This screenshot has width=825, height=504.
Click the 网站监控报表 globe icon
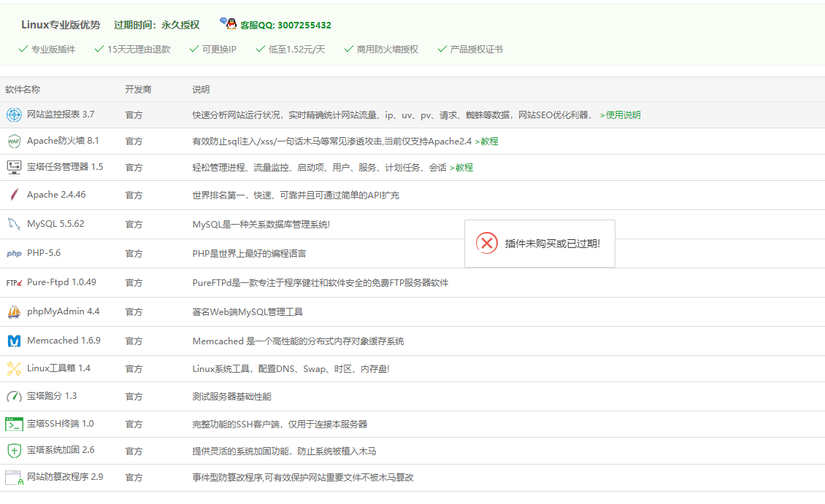click(x=14, y=115)
